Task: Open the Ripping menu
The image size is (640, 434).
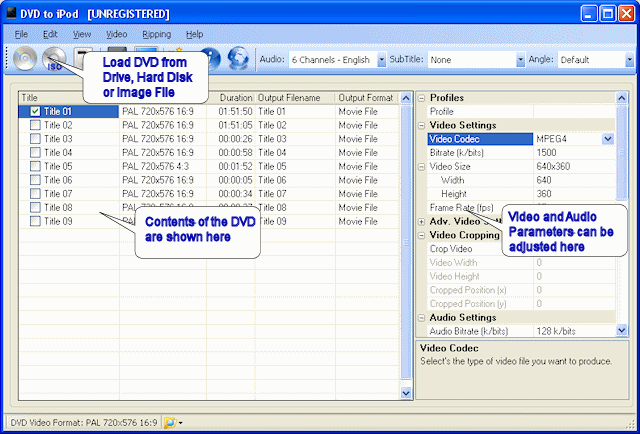Action: pos(156,34)
